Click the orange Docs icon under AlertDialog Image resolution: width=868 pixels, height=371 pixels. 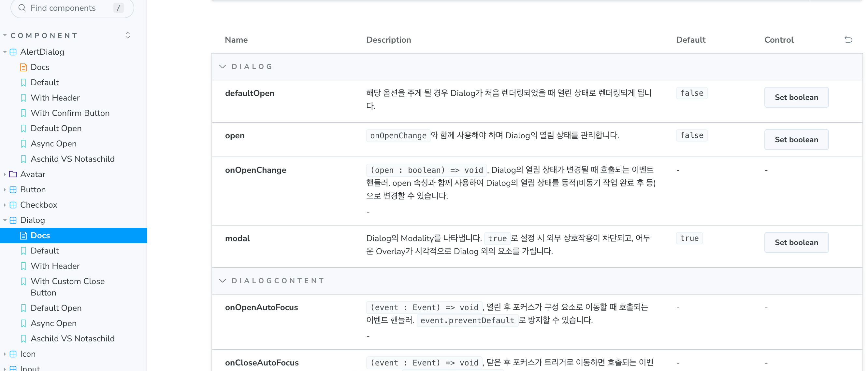click(23, 67)
